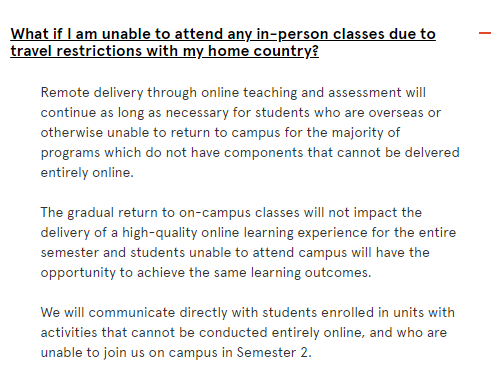The height and width of the screenshot is (376, 500).
Task: Click the word 'majority' in the first paragraph
Action: coord(357,133)
